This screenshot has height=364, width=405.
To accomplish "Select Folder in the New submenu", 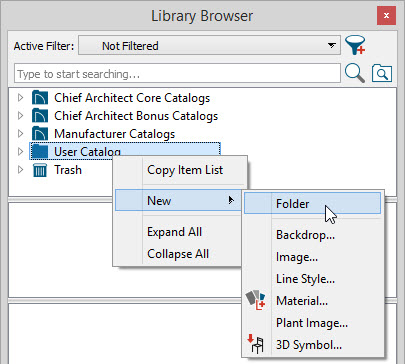I will pos(312,203).
